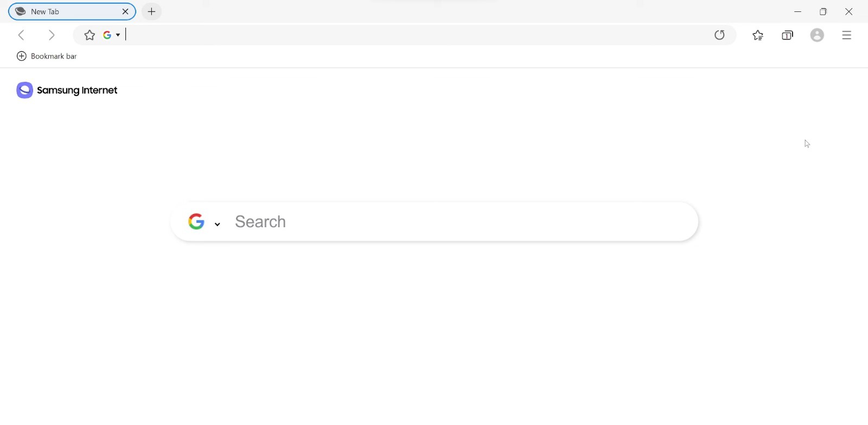Click the Google logo in search box
This screenshot has height=425, width=868.
click(196, 221)
